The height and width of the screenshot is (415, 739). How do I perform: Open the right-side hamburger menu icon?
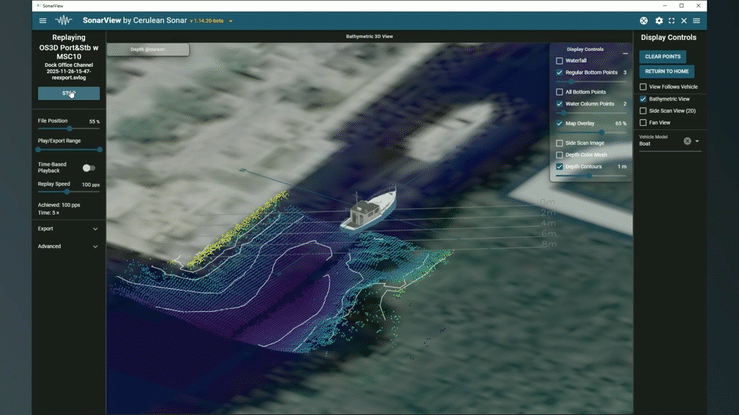pos(697,21)
